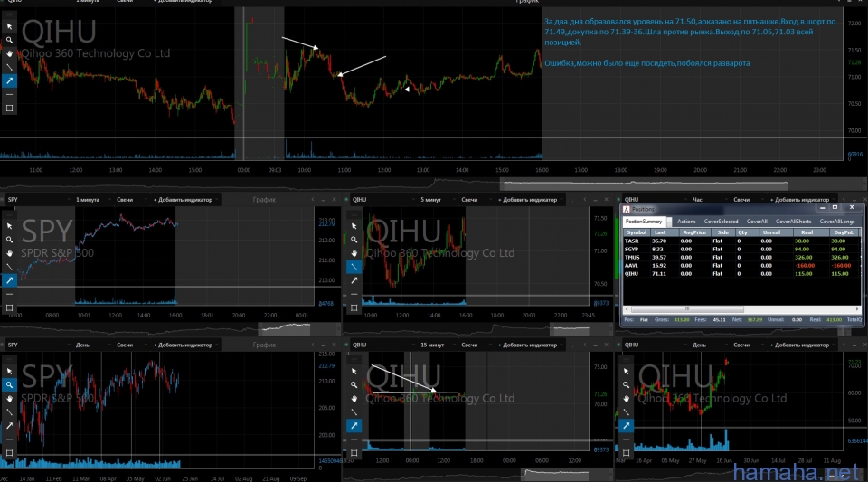The image size is (868, 482).
Task: Select the TASR row in Positions
Action: [x=741, y=241]
